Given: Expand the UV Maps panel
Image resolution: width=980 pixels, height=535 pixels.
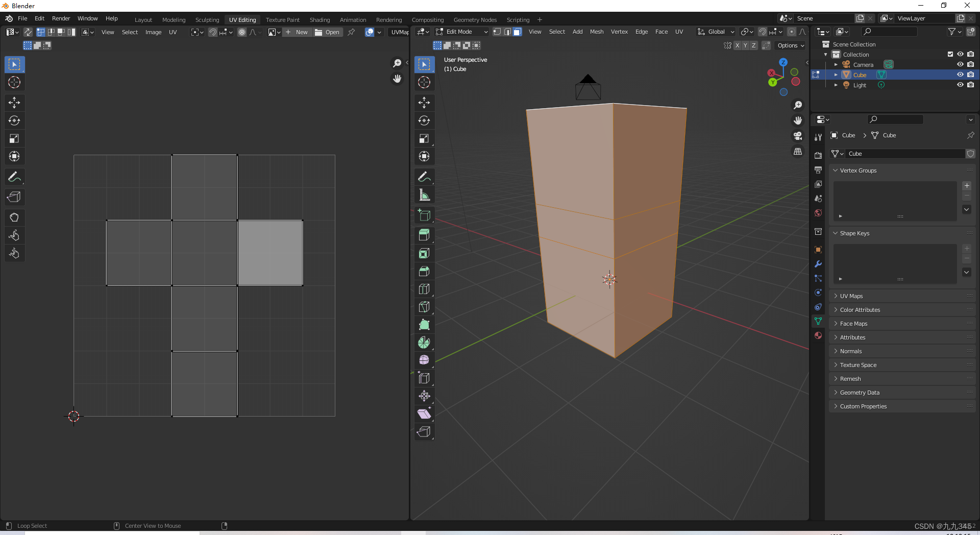Looking at the screenshot, I should pos(851,296).
